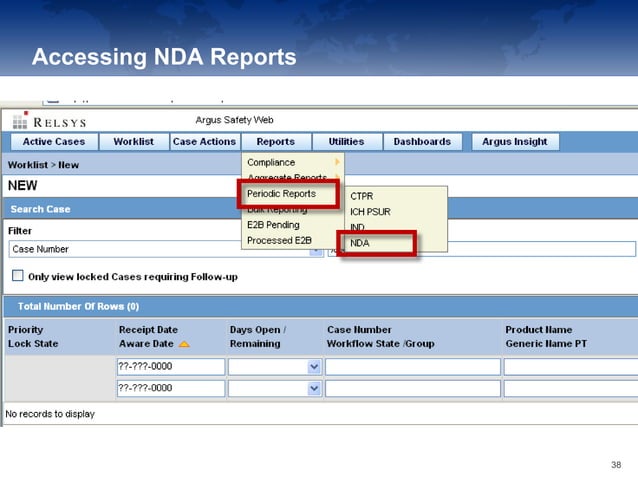Toggle the only view locked Cases checkbox

[17, 276]
